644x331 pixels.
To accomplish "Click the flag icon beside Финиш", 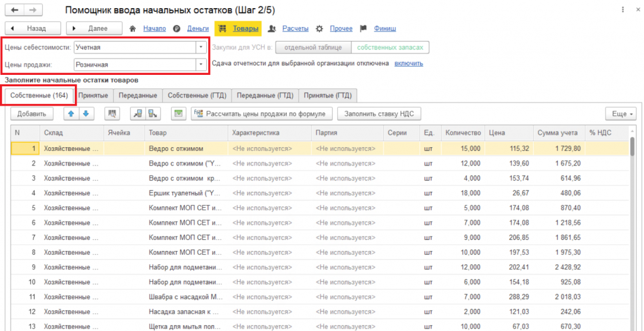I will [x=363, y=29].
